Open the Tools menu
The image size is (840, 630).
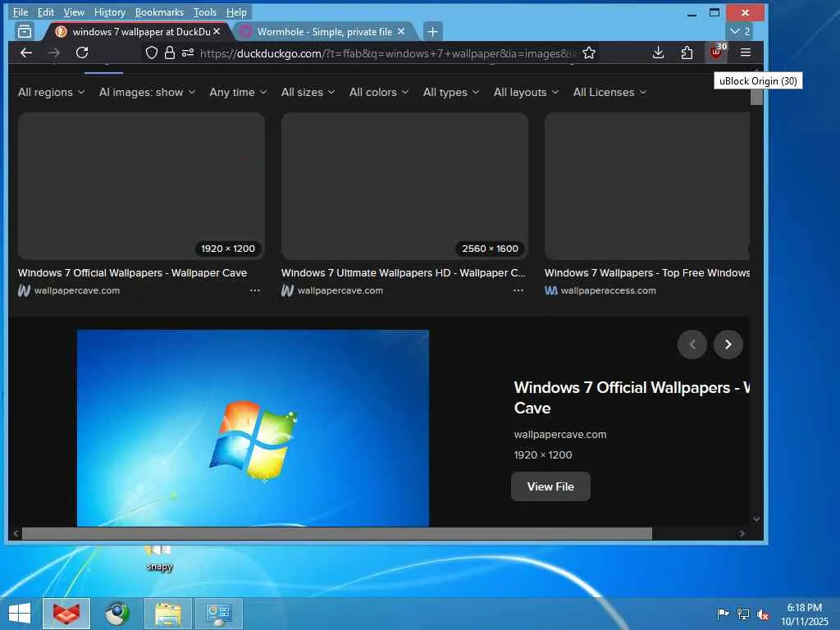tap(204, 11)
